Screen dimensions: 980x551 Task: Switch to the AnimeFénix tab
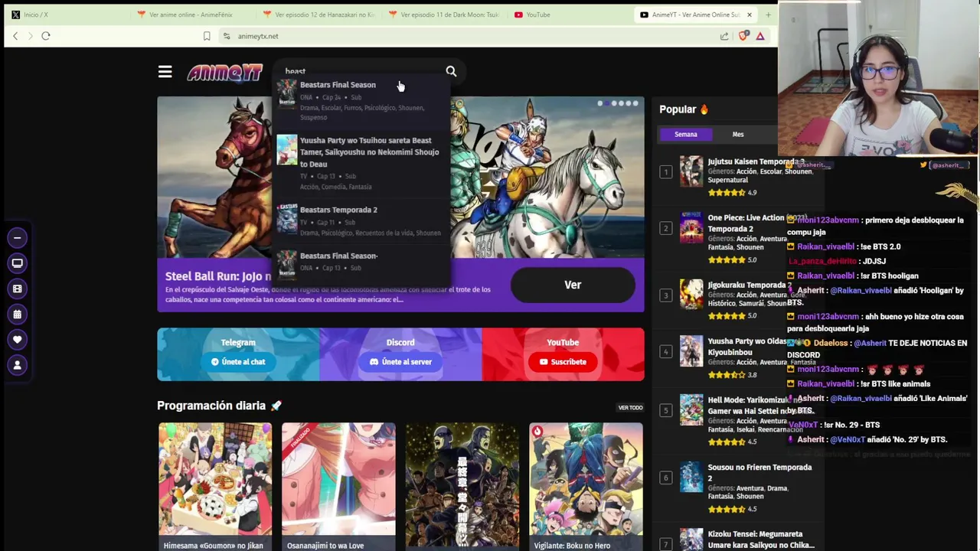pos(192,15)
